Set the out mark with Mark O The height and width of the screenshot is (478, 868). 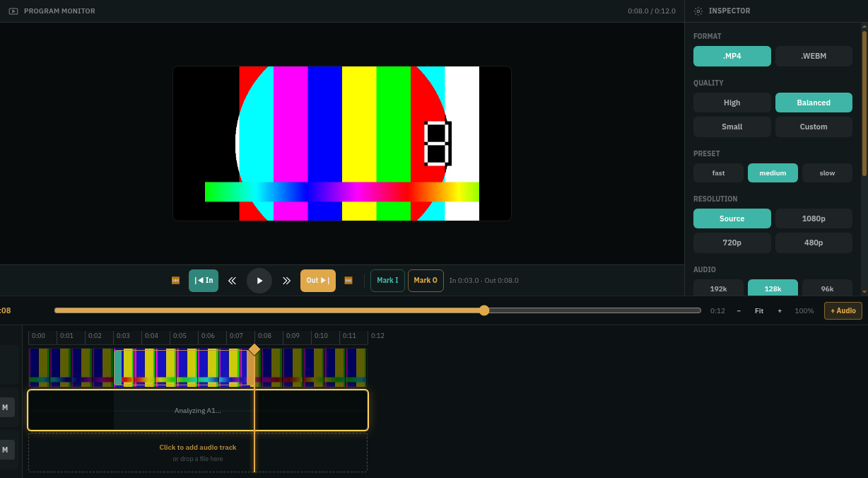[426, 281]
